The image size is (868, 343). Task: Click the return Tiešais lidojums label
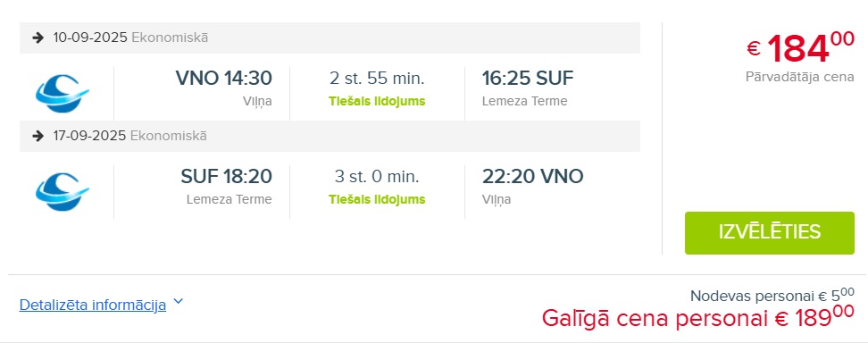pos(377,199)
